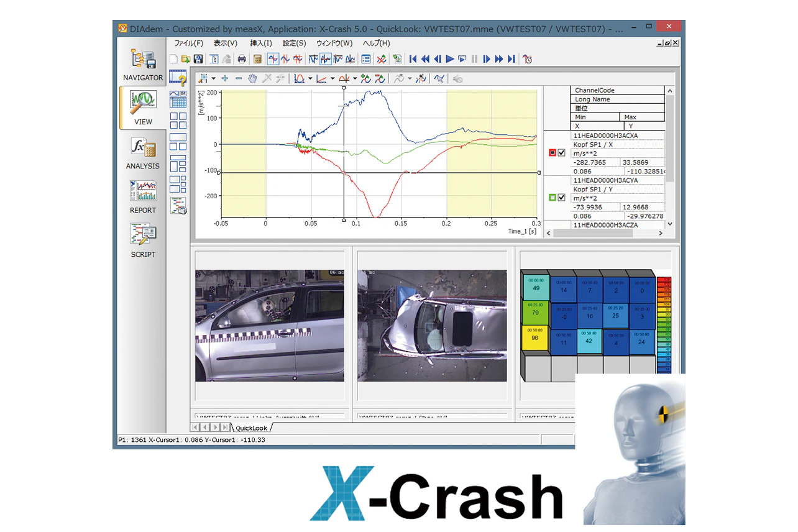Click the open folder icon in toolbar
The image size is (798, 532).
click(186, 59)
